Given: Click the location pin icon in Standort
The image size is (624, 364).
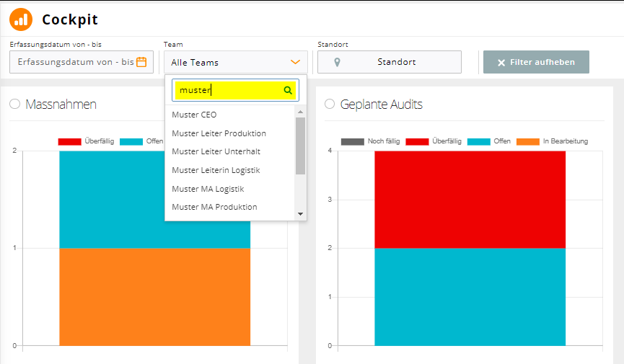Looking at the screenshot, I should [337, 62].
